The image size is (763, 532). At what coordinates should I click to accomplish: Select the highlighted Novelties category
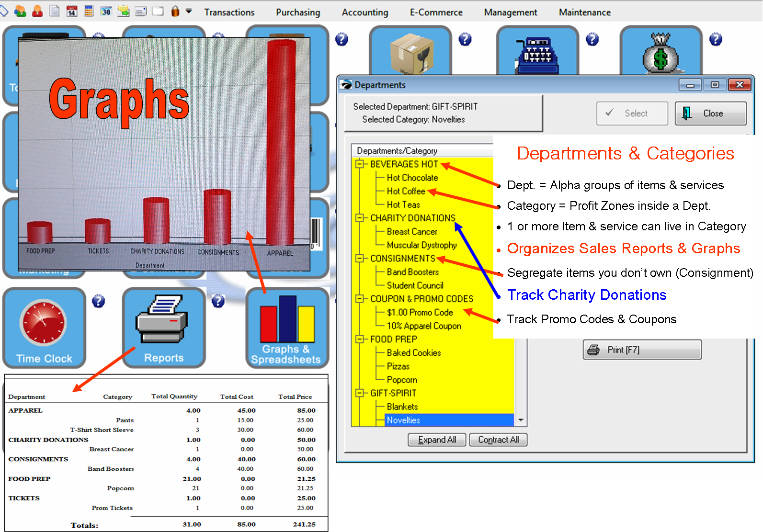[x=449, y=420]
